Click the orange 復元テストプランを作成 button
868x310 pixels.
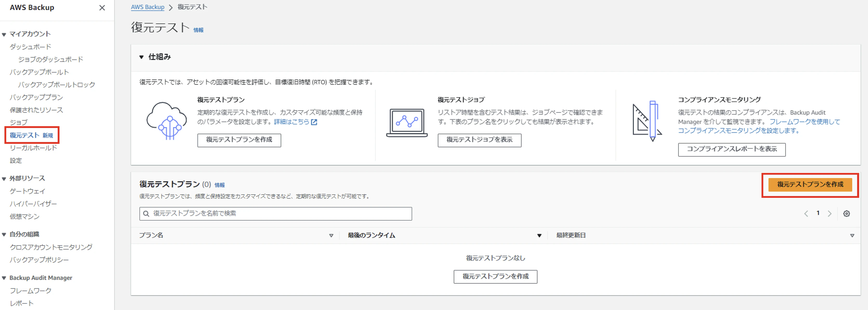click(x=810, y=184)
